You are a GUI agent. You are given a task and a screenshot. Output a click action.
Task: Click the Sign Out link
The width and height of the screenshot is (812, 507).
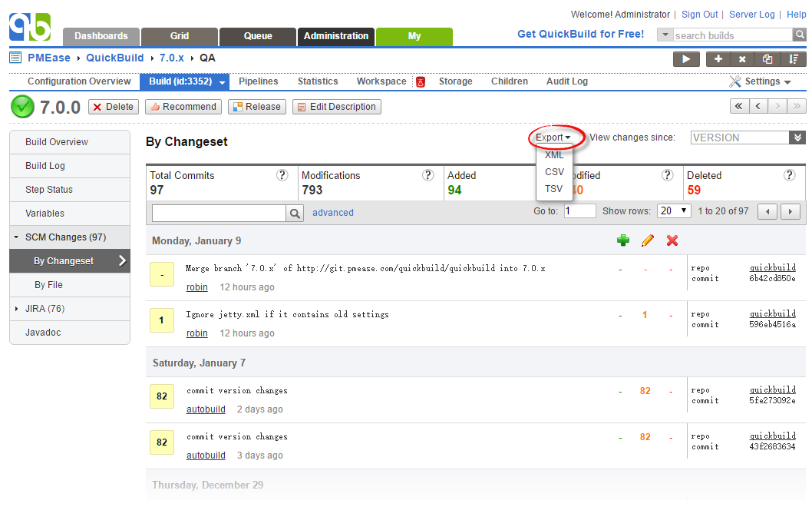coord(700,15)
